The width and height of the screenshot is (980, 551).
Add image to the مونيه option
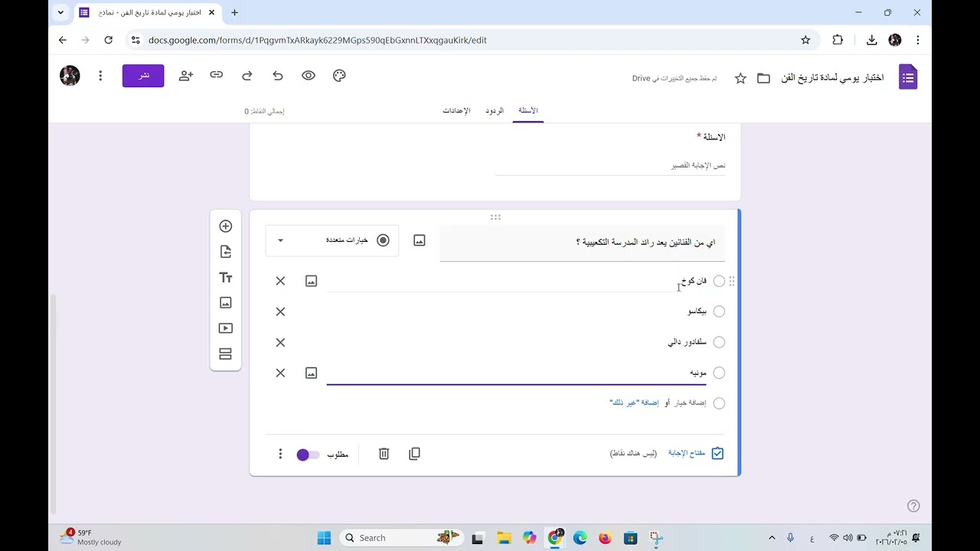tap(311, 373)
